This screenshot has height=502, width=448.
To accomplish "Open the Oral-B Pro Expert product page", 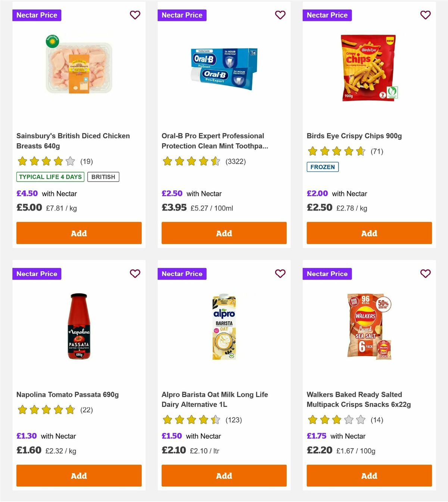I will (212, 141).
